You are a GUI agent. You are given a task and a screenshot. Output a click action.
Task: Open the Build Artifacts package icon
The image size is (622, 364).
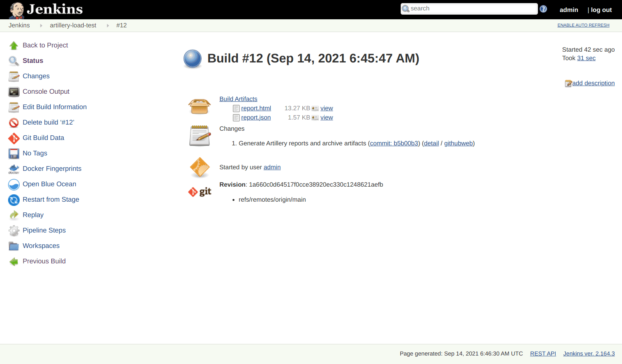point(200,106)
